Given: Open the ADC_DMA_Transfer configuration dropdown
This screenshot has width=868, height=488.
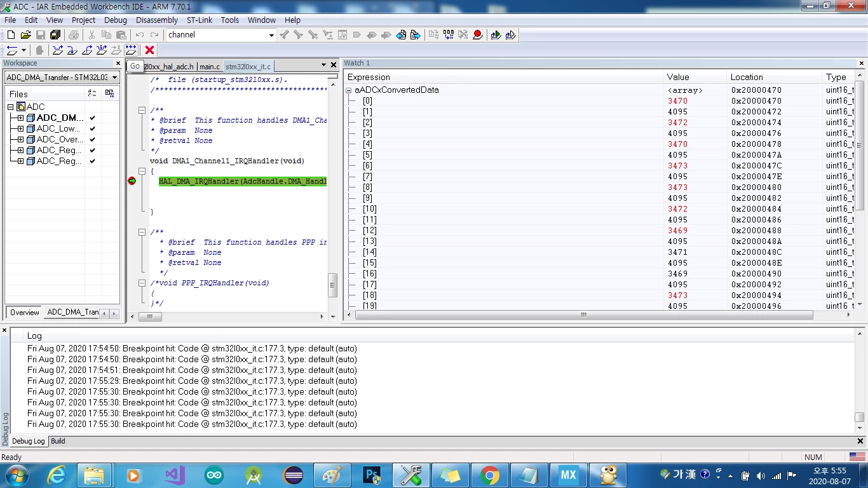Looking at the screenshot, I should tap(62, 78).
